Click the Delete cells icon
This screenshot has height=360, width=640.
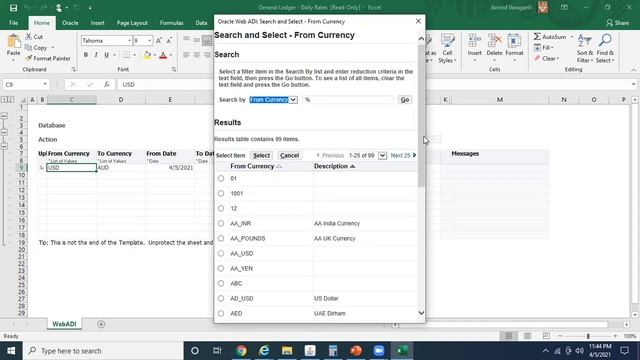click(494, 41)
